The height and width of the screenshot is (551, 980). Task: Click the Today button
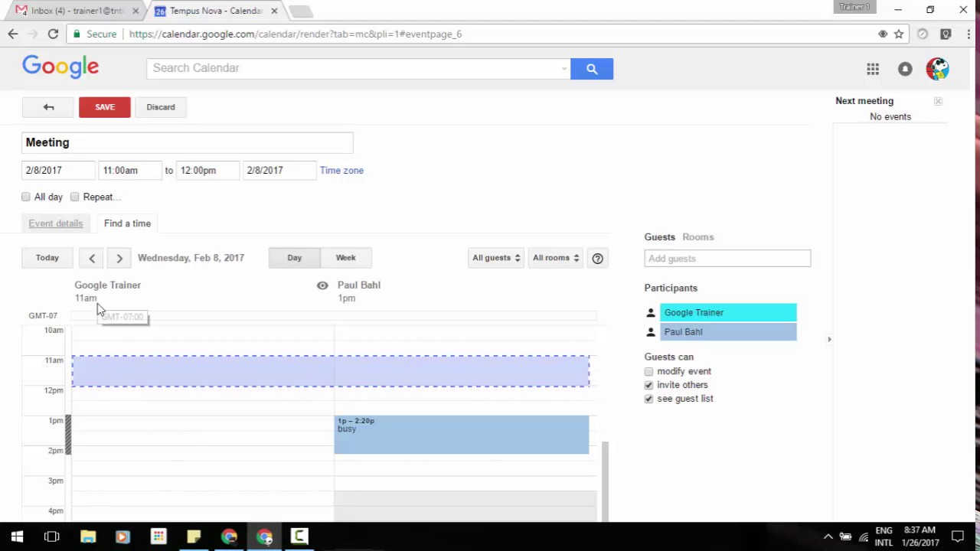coord(47,258)
